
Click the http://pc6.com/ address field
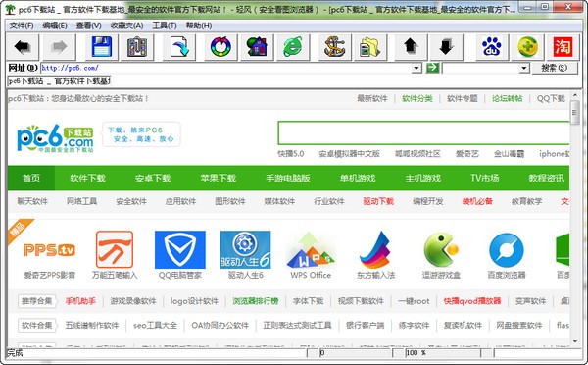226,68
